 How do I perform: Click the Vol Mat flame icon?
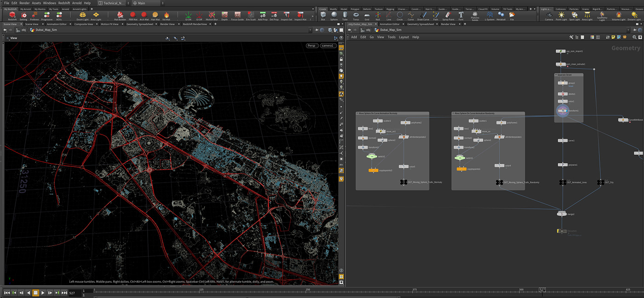pyautogui.click(x=167, y=15)
